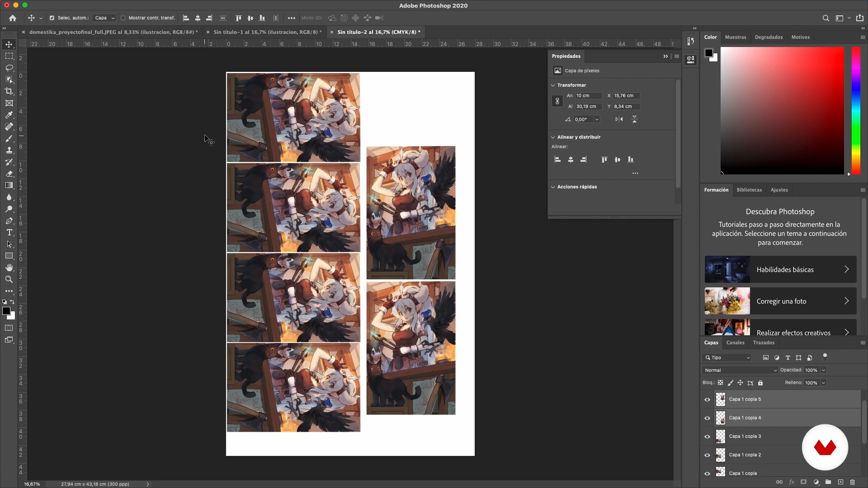
Task: Click the An width field 10 cm
Action: click(588, 96)
